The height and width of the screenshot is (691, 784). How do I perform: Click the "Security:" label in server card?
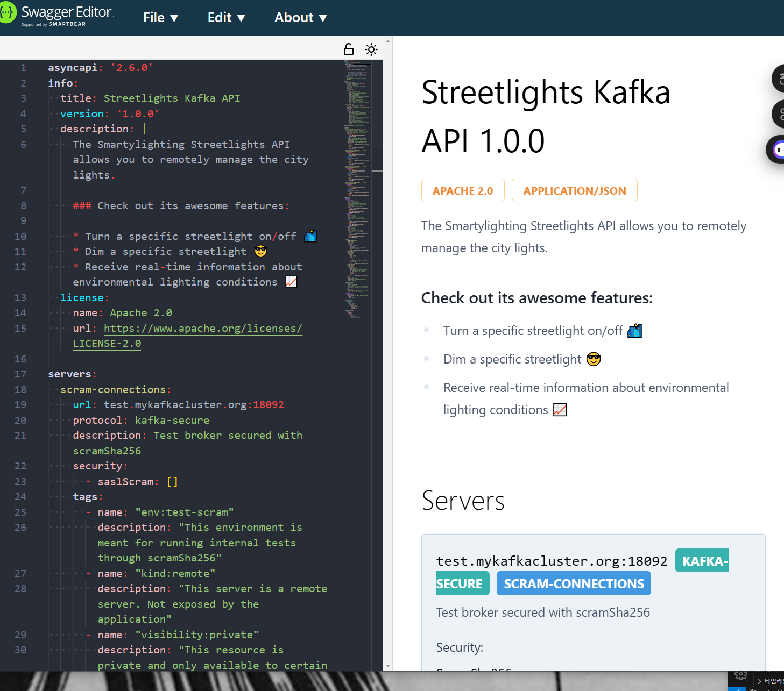[460, 647]
